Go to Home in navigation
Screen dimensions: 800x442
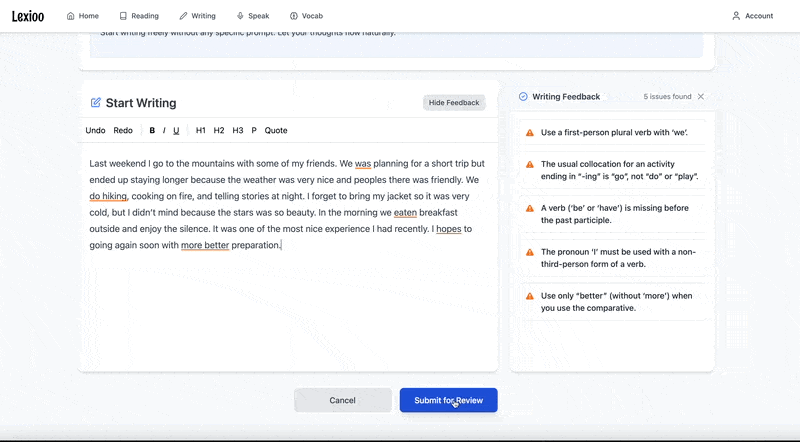click(83, 16)
